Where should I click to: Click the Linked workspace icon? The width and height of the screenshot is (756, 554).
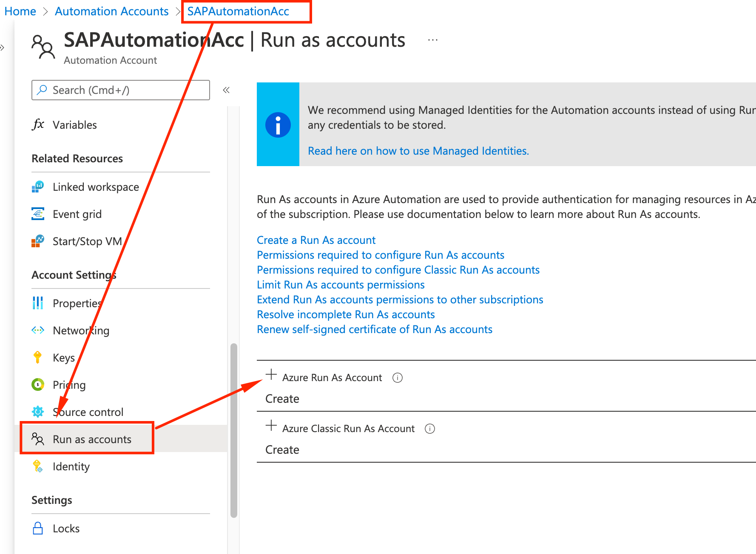click(x=38, y=187)
